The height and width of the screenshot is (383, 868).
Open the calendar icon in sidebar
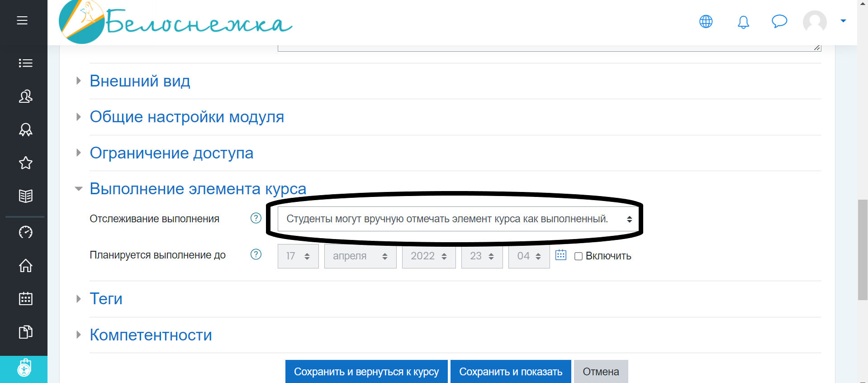pyautogui.click(x=25, y=299)
